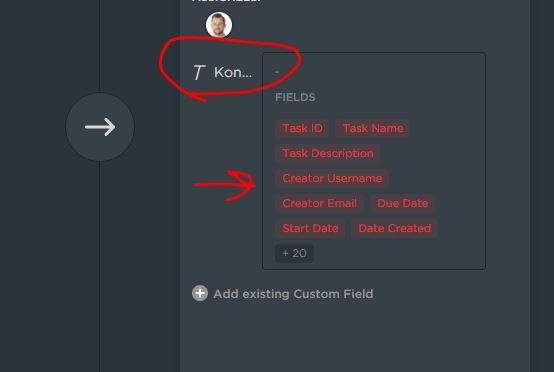Expand the + 20 more fields chip
The height and width of the screenshot is (372, 554).
pyautogui.click(x=294, y=253)
